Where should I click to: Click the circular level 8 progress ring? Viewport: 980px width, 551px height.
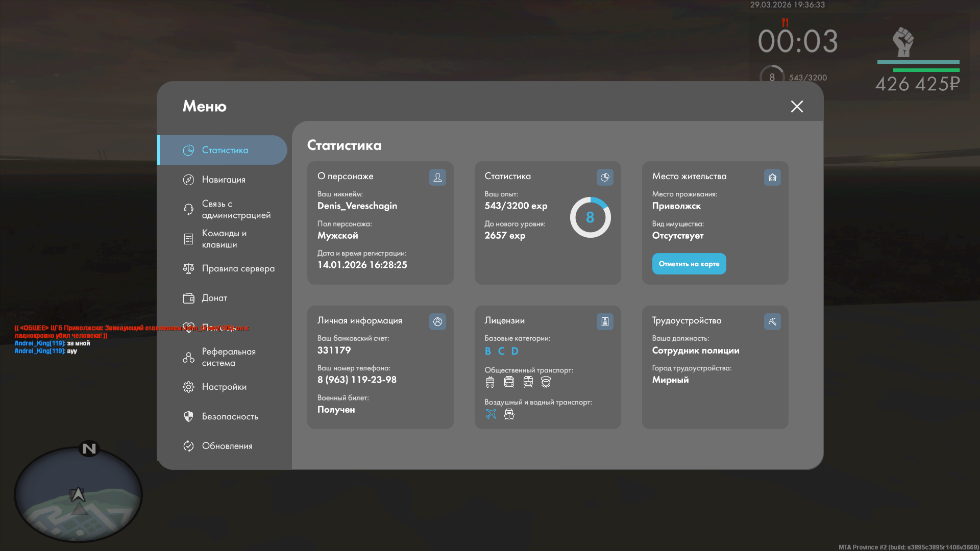590,217
